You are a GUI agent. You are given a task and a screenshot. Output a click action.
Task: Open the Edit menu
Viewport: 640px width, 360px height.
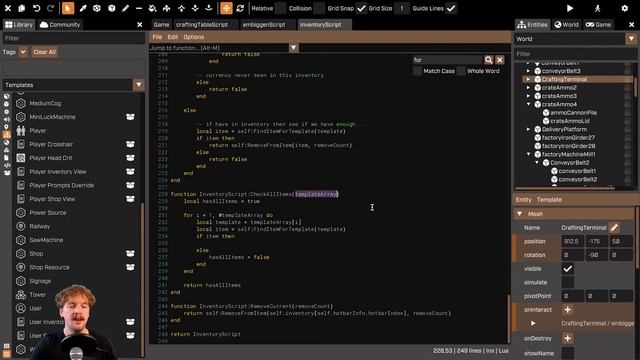coord(173,37)
